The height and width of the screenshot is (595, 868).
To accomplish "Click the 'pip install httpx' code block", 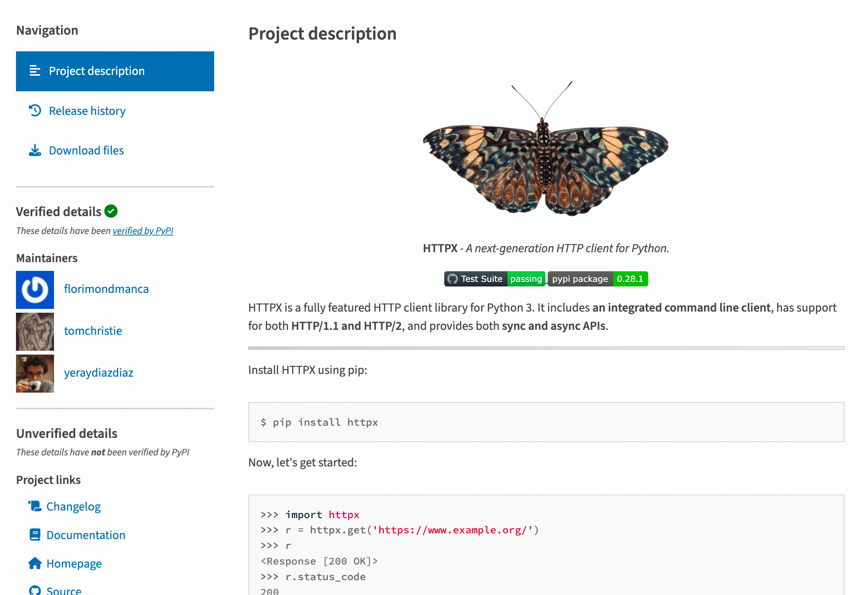I will pyautogui.click(x=546, y=422).
